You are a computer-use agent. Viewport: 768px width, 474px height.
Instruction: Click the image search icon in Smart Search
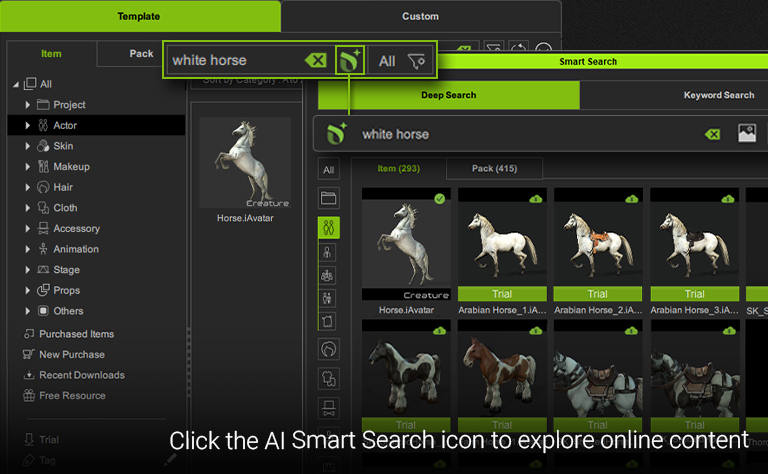[x=746, y=133]
